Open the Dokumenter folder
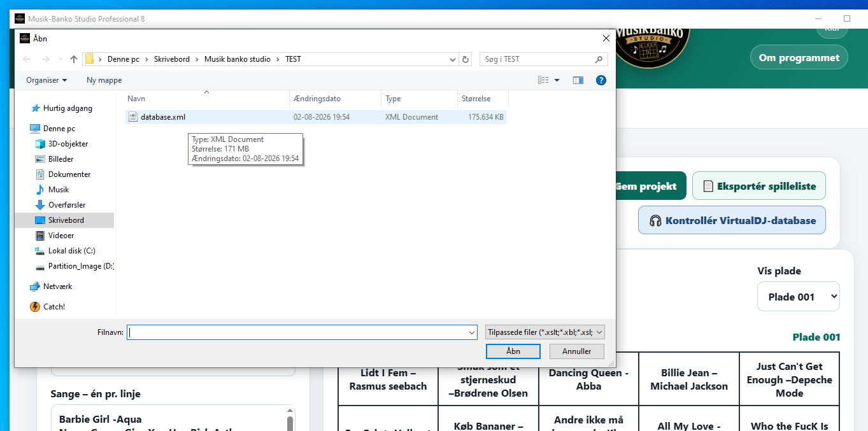Screen dimensions: 868x431 (x=69, y=174)
